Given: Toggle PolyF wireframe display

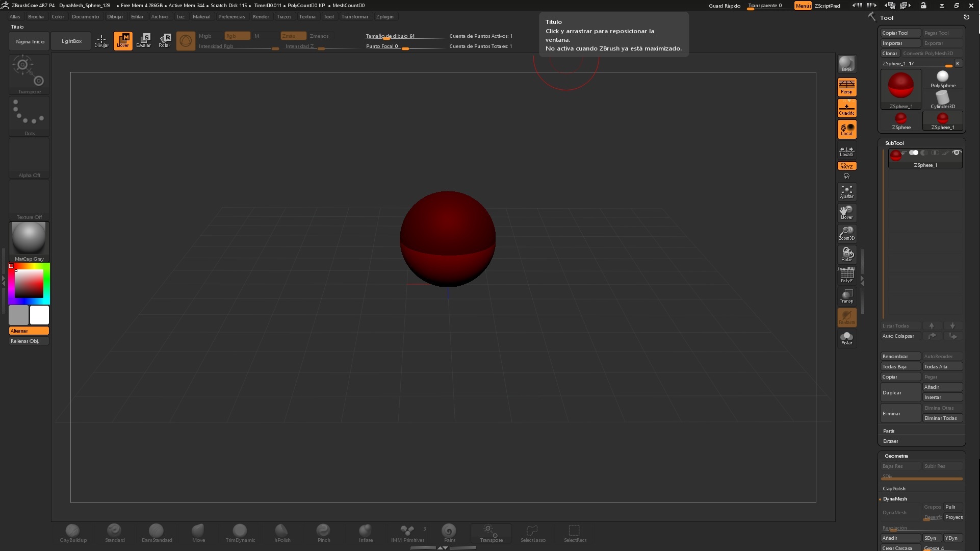Looking at the screenshot, I should tap(846, 275).
